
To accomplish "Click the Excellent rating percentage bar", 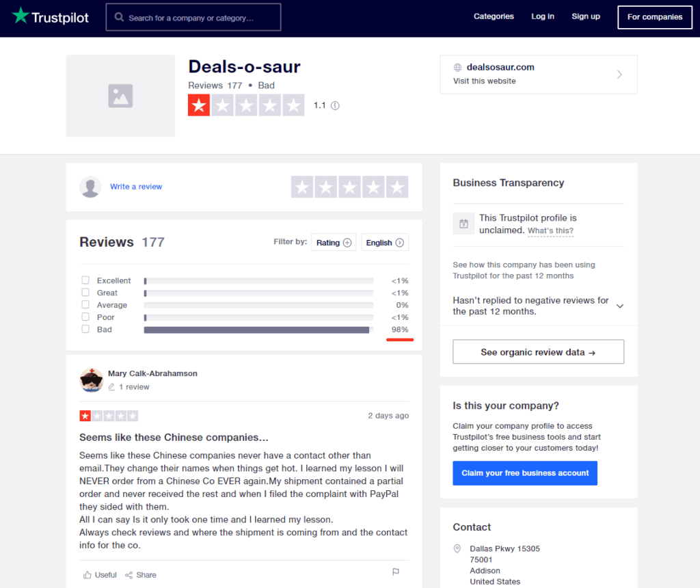I will coord(258,281).
